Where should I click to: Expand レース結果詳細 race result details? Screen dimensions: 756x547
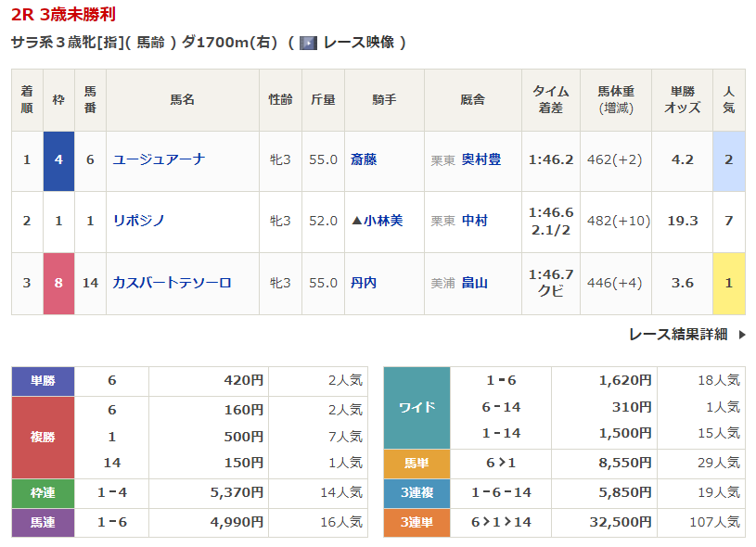(x=678, y=335)
